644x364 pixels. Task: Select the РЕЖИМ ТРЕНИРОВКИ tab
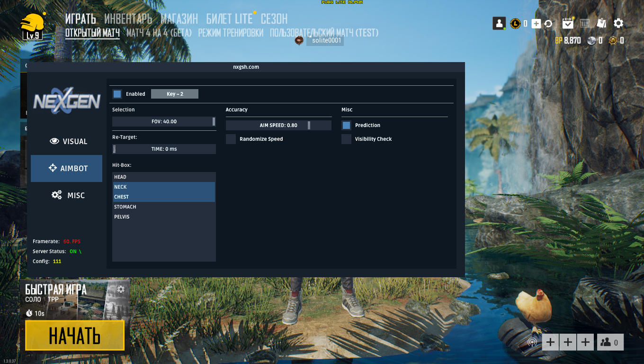(x=231, y=33)
